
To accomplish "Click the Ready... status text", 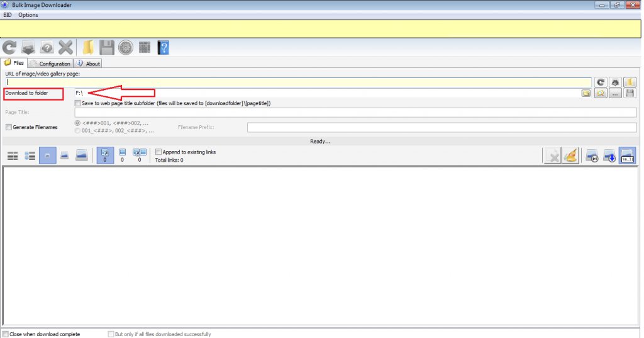I will [320, 142].
